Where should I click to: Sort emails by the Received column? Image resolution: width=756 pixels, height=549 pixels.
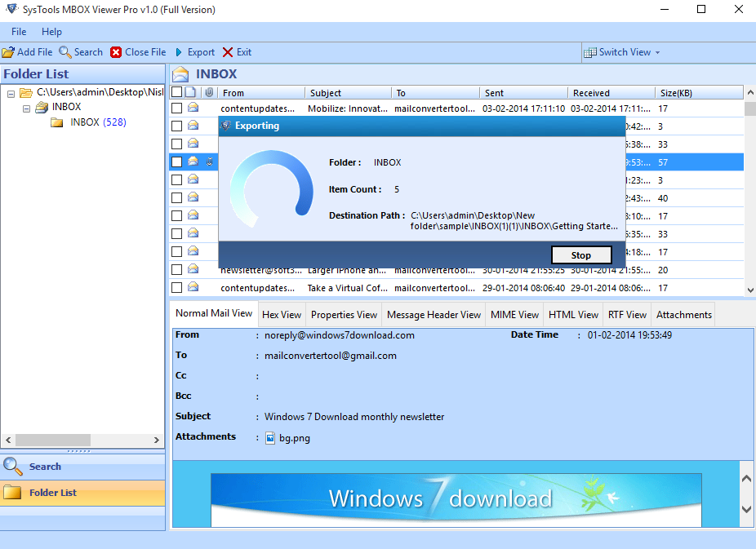click(x=611, y=92)
